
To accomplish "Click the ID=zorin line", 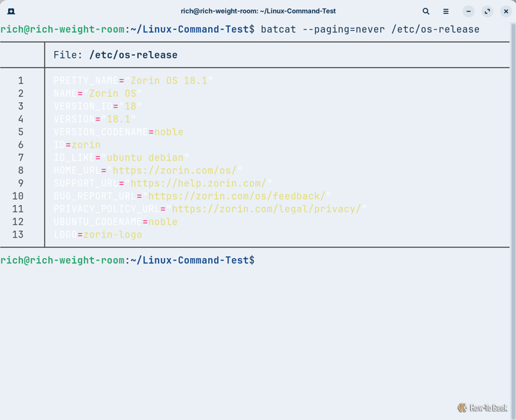I will [77, 145].
